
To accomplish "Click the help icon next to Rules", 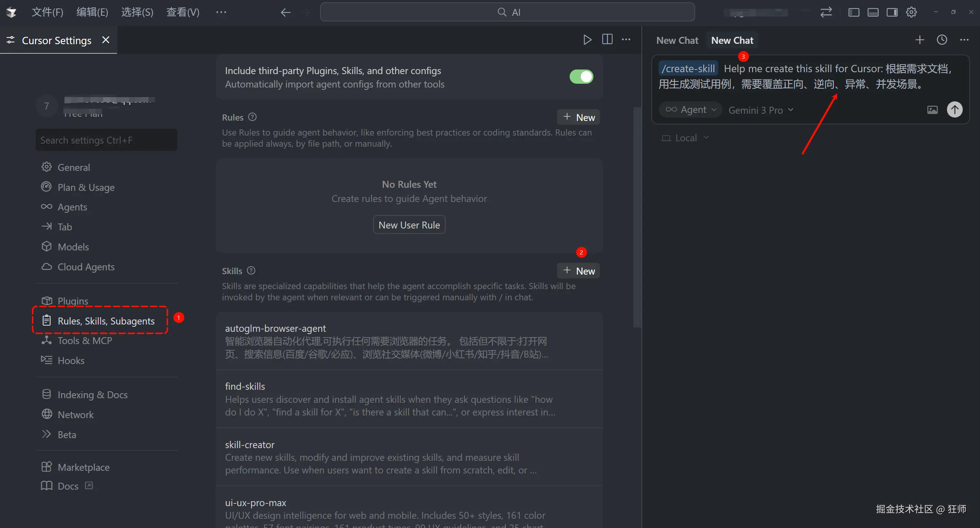I will [252, 117].
